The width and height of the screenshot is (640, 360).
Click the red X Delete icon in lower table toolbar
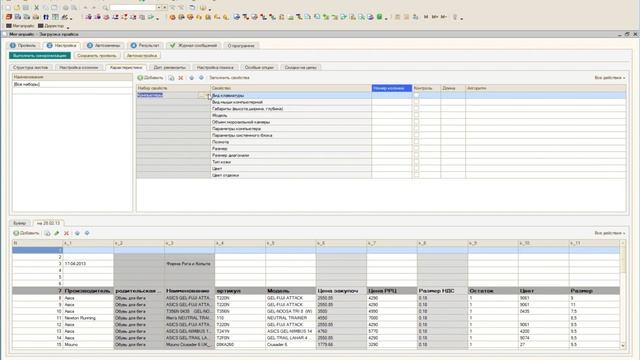pos(67,233)
